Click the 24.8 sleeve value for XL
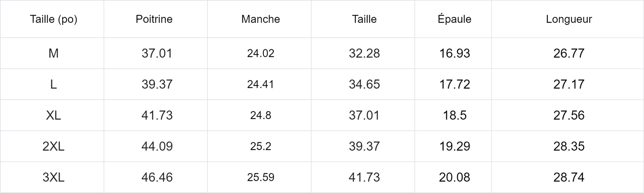644x193 pixels. tap(260, 115)
